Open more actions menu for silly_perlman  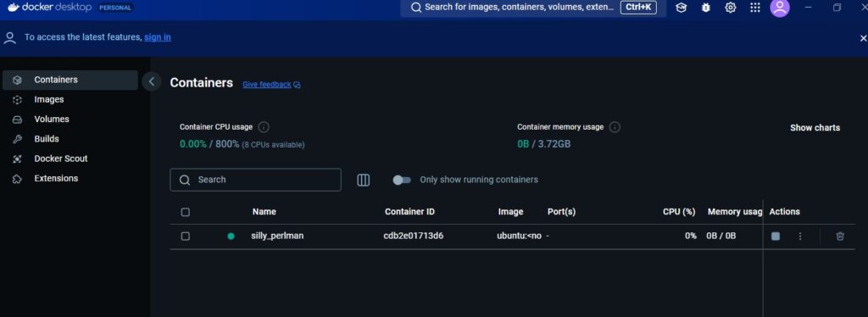[x=800, y=236]
